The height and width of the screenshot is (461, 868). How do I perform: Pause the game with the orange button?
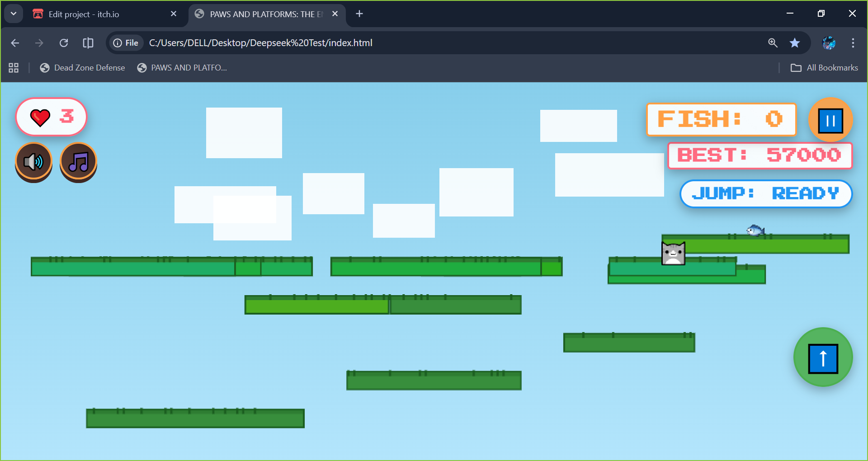[830, 120]
